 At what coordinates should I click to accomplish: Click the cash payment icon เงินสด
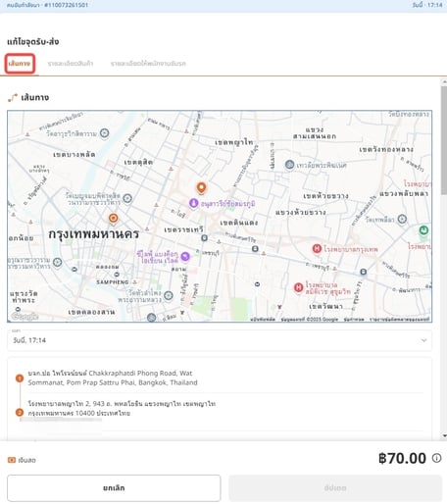12,460
